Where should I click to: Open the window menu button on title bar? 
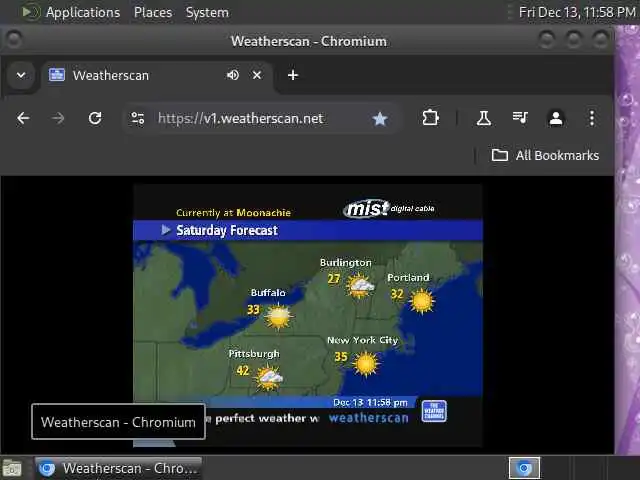[14, 40]
